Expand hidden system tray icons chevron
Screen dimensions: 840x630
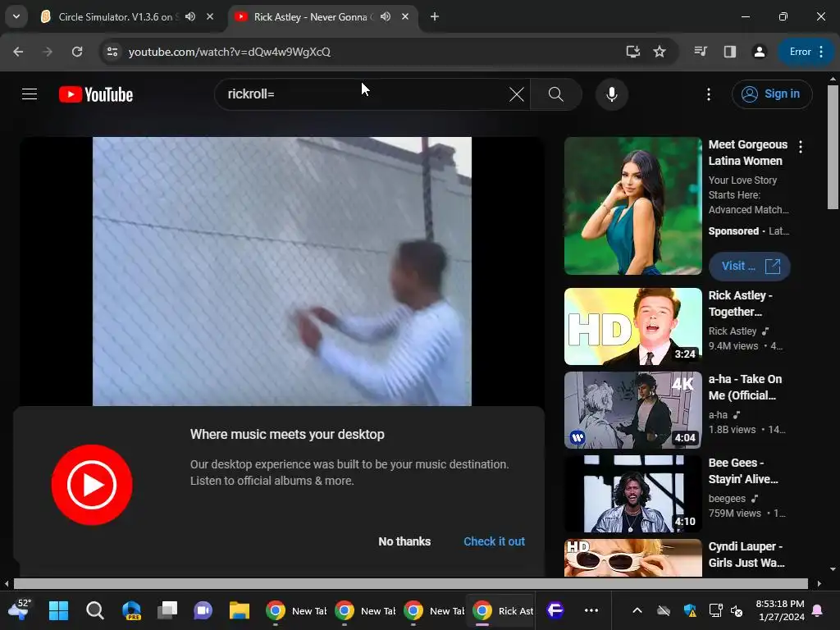click(x=637, y=610)
